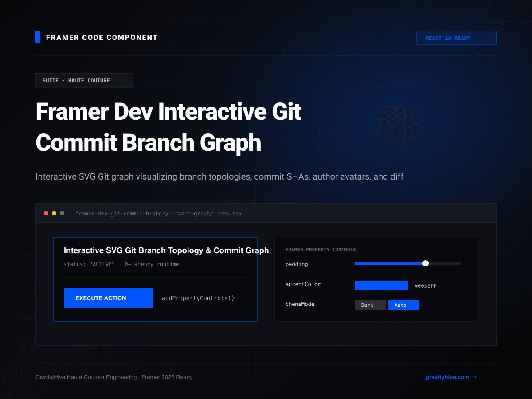
Task: Select Auto themeMode option
Action: point(403,305)
